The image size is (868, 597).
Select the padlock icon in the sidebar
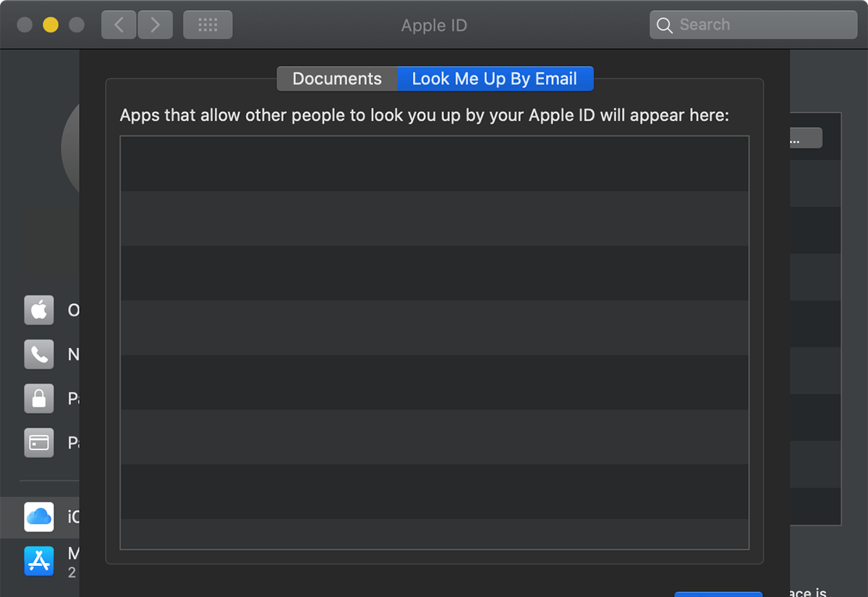pos(39,398)
